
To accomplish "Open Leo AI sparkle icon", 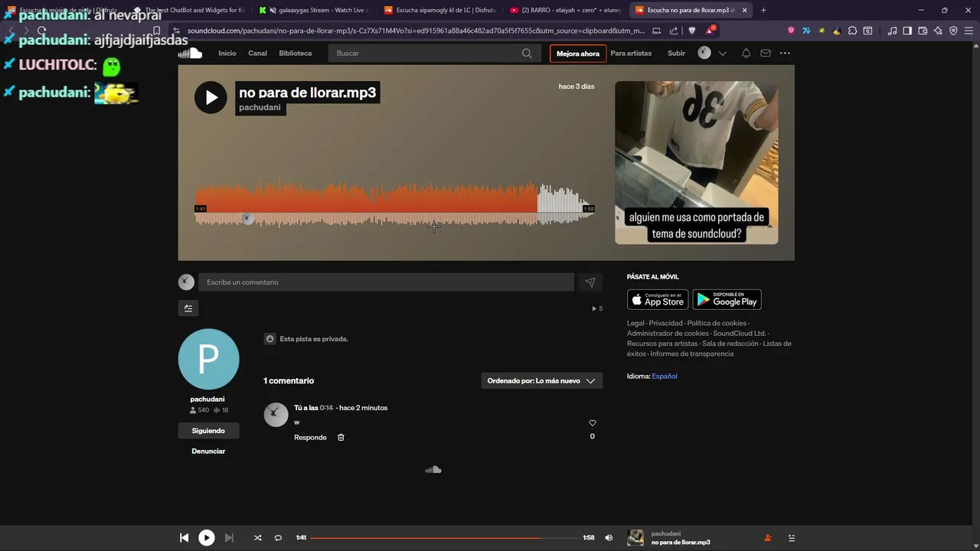I will pyautogui.click(x=938, y=31).
